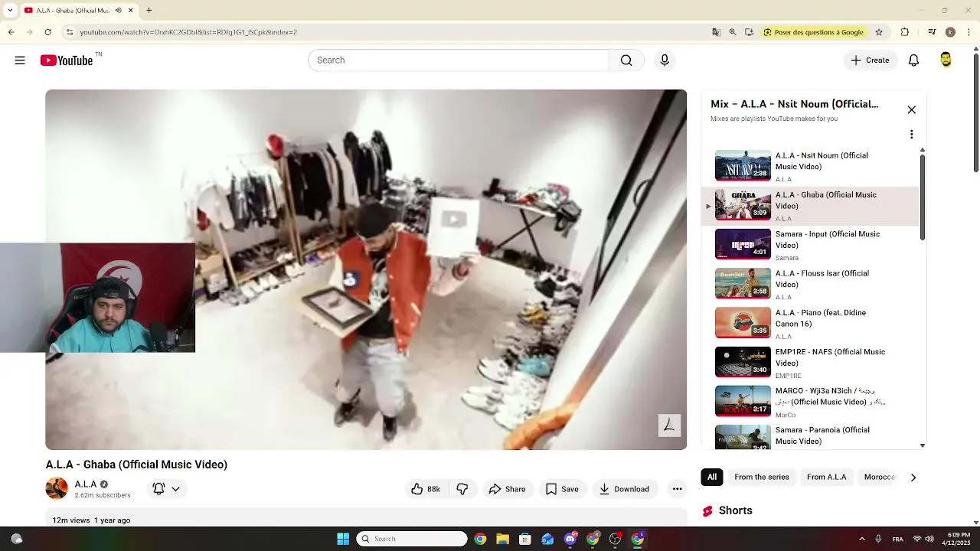Screen dimensions: 980x551
Task: Click the playlist panel scrollbar
Action: click(923, 197)
